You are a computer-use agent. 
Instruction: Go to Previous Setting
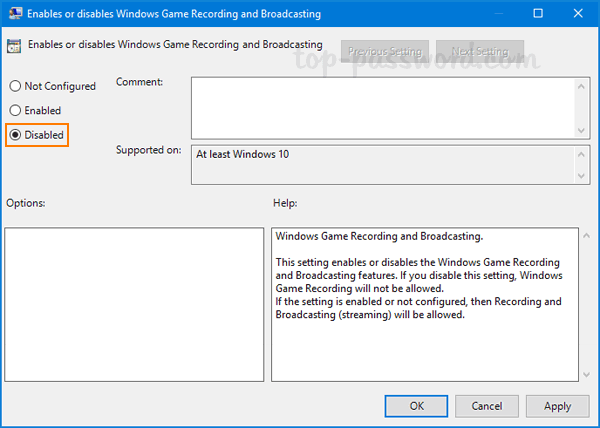point(385,51)
